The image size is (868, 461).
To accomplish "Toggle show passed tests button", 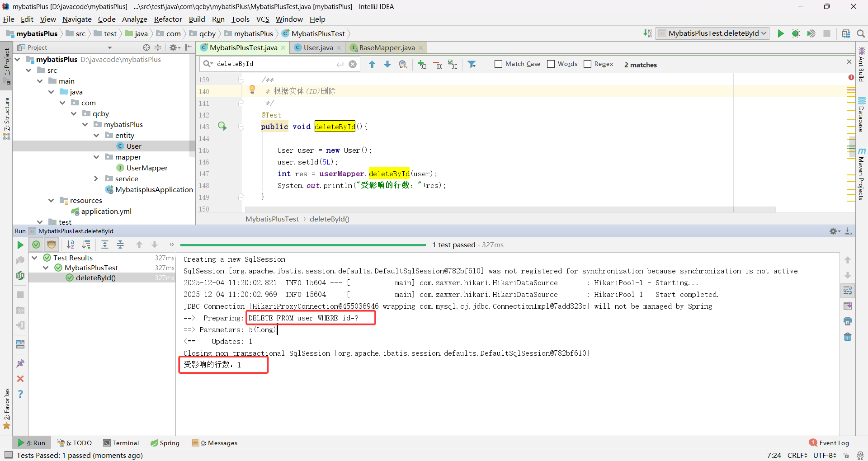I will 36,245.
